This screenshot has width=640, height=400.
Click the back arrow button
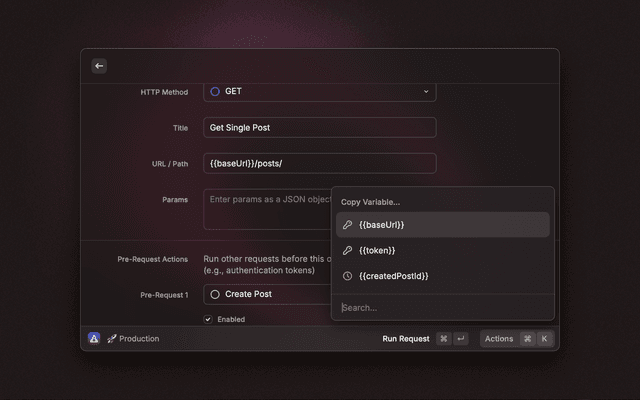coord(99,66)
